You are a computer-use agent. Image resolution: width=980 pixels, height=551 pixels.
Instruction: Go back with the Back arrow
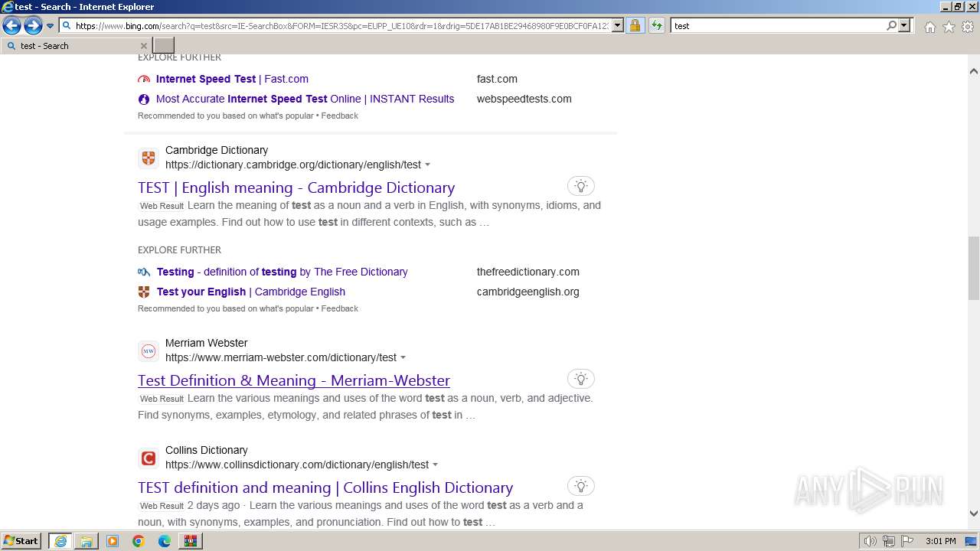pyautogui.click(x=11, y=26)
